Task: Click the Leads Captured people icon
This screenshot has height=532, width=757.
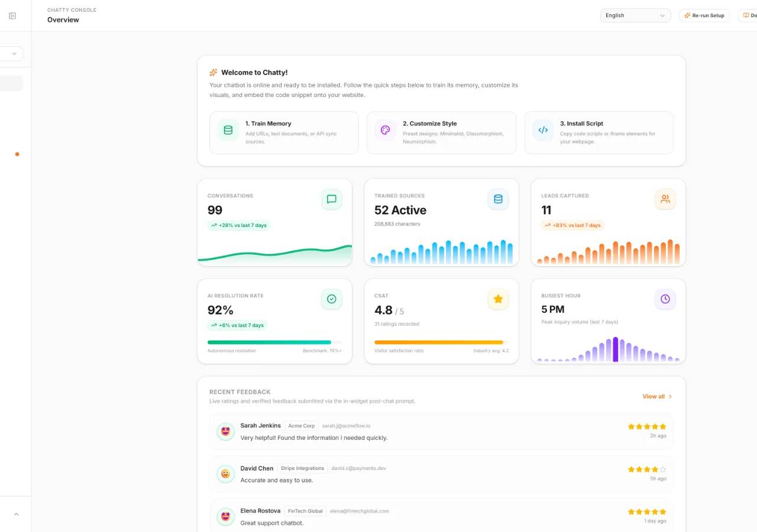Action: coord(665,199)
